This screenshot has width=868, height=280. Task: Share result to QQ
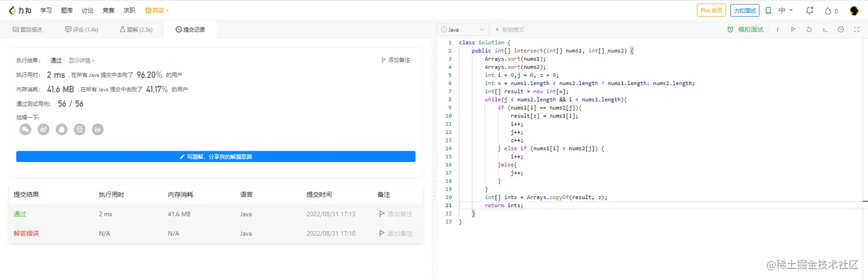click(61, 130)
